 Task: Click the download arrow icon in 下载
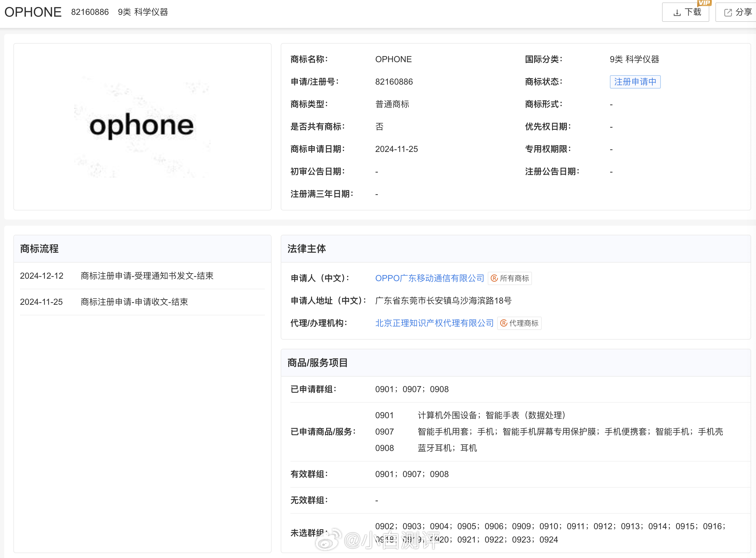coord(677,13)
